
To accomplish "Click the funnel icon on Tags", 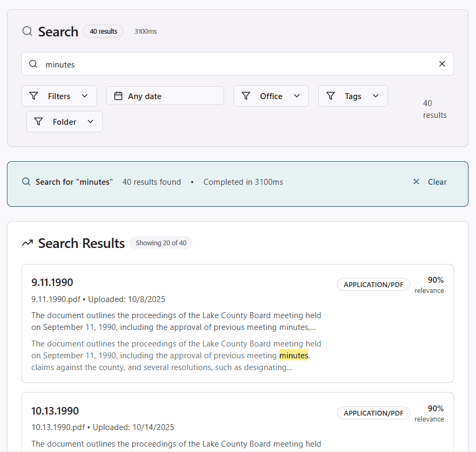I will 331,96.
